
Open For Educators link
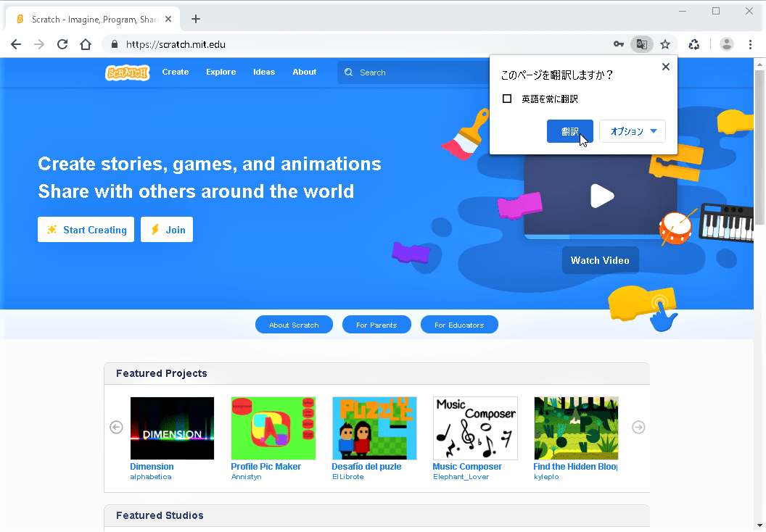pyautogui.click(x=459, y=325)
